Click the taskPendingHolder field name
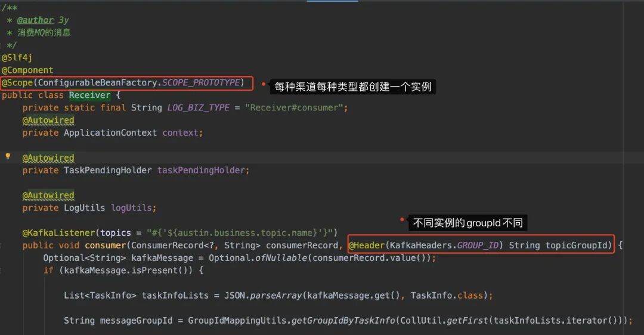The image size is (644, 335). 201,170
